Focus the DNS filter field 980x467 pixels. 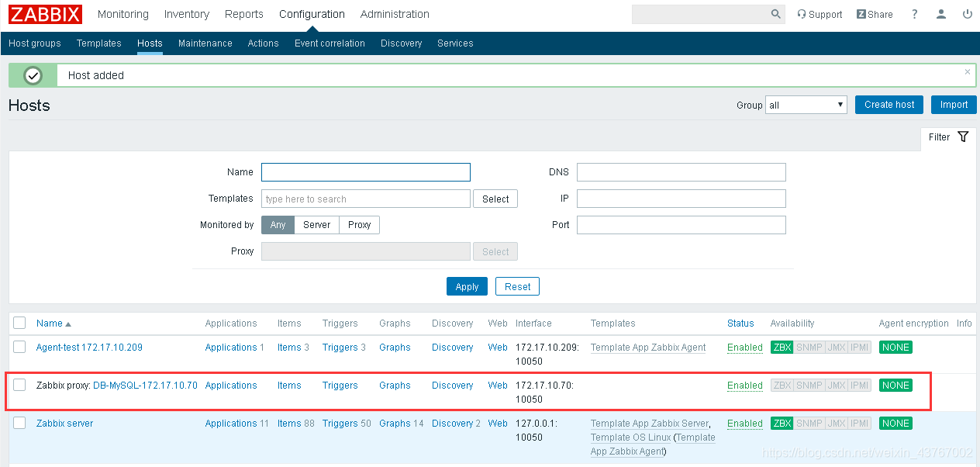point(682,172)
